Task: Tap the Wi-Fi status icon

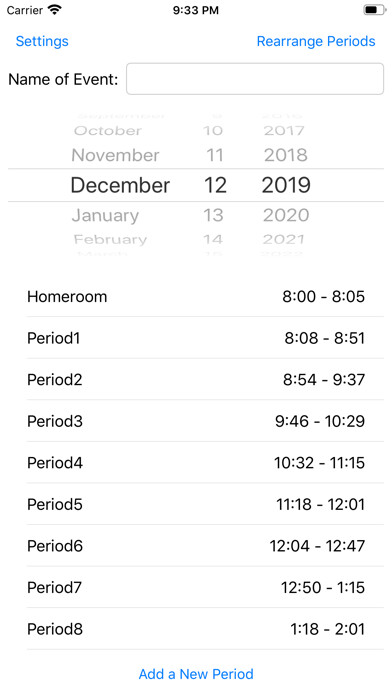Action: click(x=55, y=10)
